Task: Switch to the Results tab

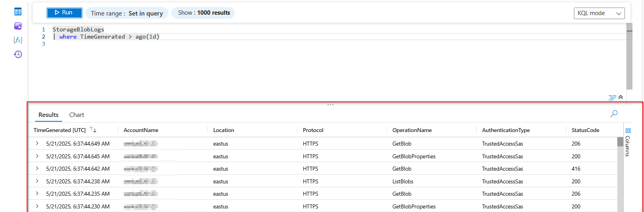Action: [x=49, y=115]
